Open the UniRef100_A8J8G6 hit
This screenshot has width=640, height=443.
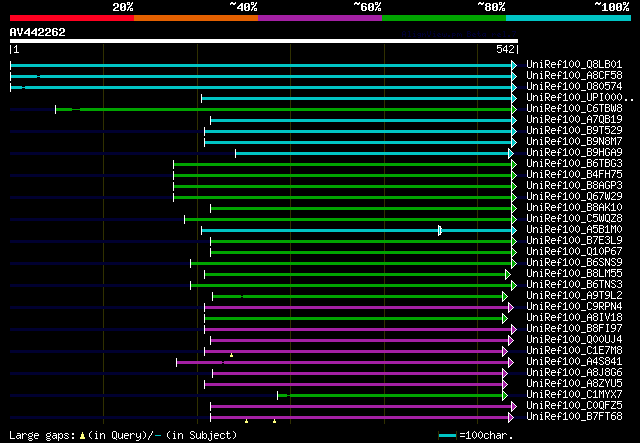click(574, 373)
